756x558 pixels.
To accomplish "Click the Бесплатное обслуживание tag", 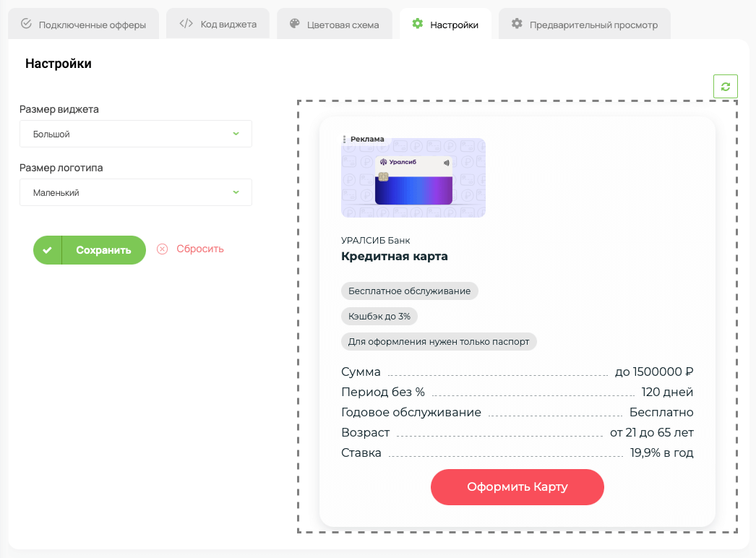I will tap(409, 291).
